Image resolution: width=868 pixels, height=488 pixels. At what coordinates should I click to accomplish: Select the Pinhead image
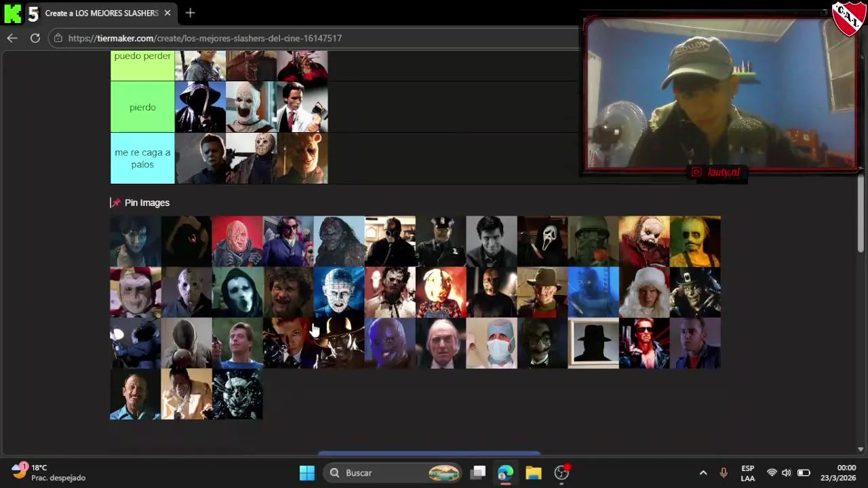(x=339, y=292)
